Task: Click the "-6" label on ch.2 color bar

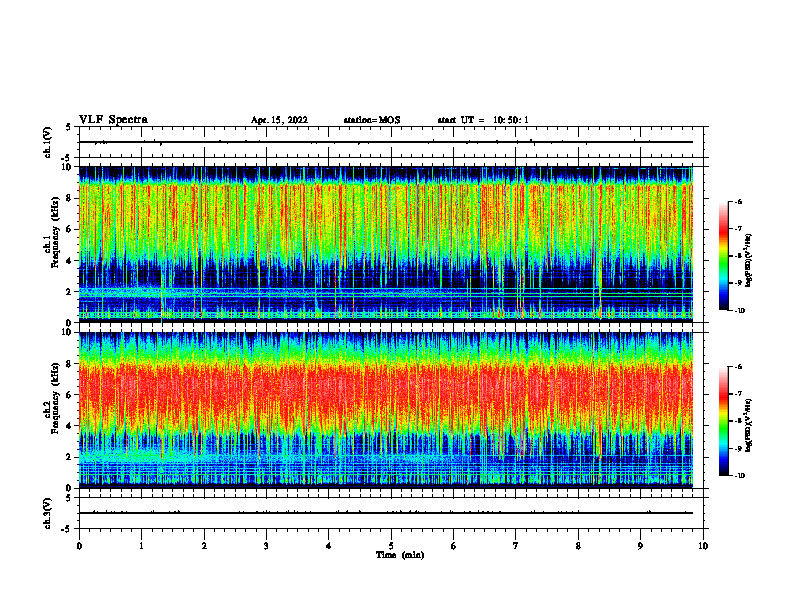Action: point(738,367)
